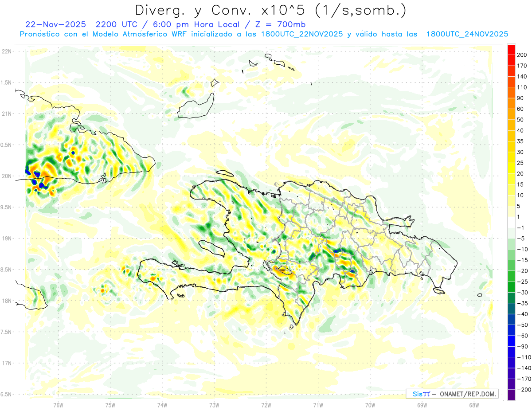The image size is (532, 411).
Task: Click the "-1" colorbar label
Action: coord(521,228)
